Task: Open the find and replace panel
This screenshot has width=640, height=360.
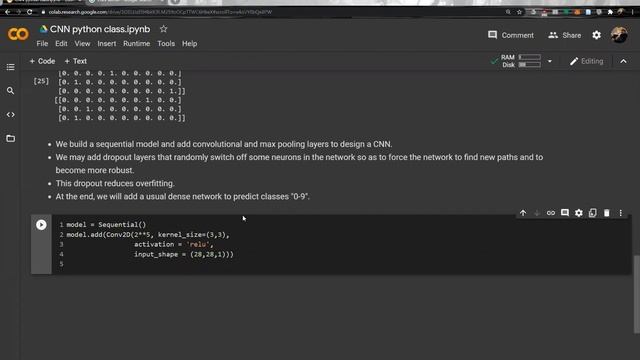Action: pos(11,91)
